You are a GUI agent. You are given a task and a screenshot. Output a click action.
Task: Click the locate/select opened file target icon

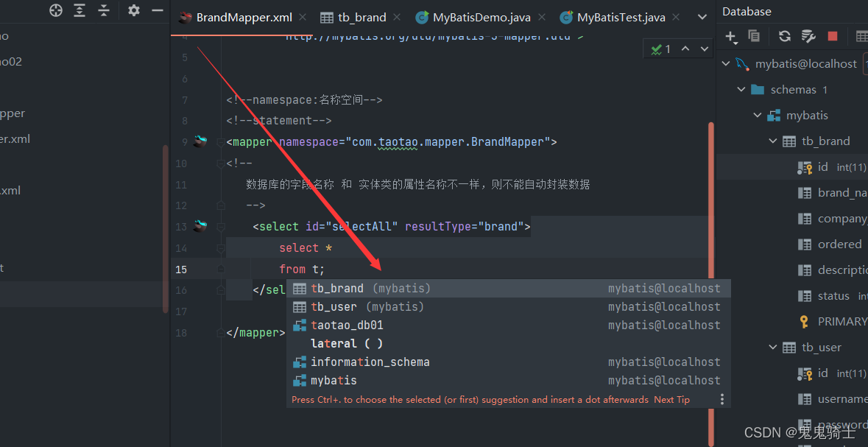pyautogui.click(x=56, y=10)
